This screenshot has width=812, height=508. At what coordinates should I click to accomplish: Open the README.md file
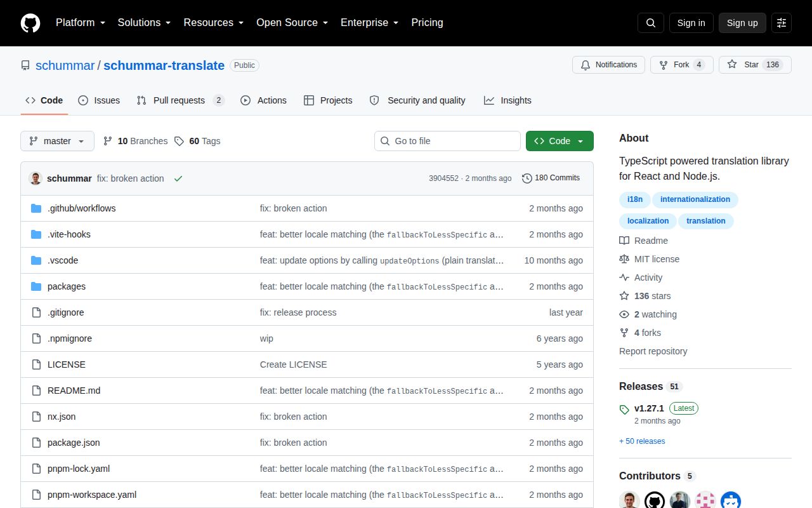pos(74,391)
